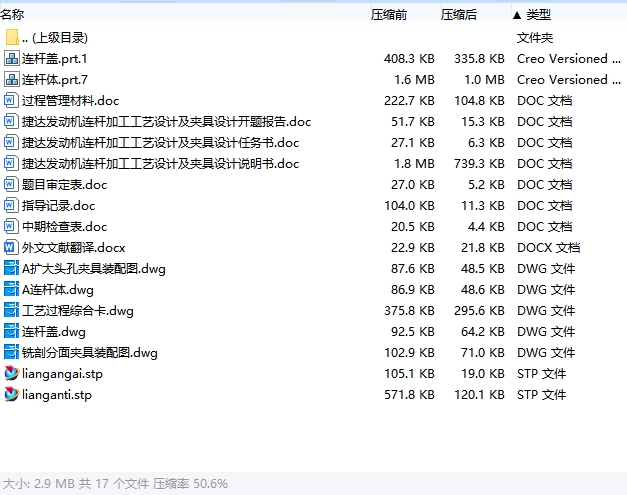
Task: Click the 102.9 KB original size value
Action: pos(409,353)
